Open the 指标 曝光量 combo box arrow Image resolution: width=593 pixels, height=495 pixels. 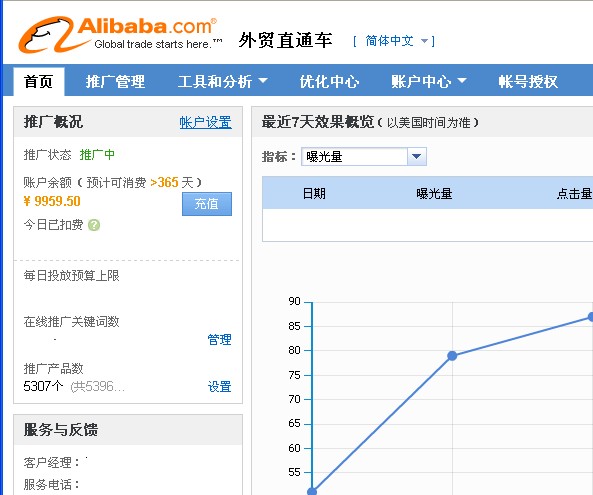click(416, 157)
